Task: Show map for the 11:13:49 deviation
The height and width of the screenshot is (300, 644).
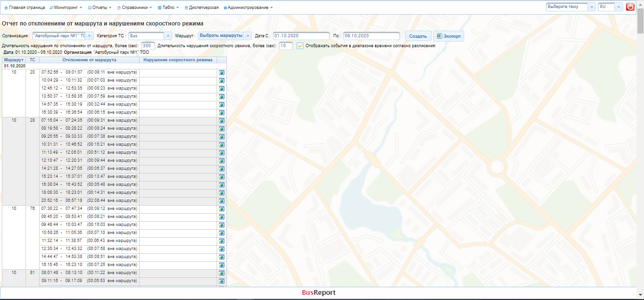Action: point(222,153)
